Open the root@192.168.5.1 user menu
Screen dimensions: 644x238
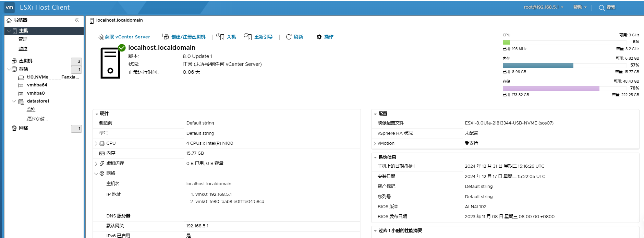[x=544, y=7]
